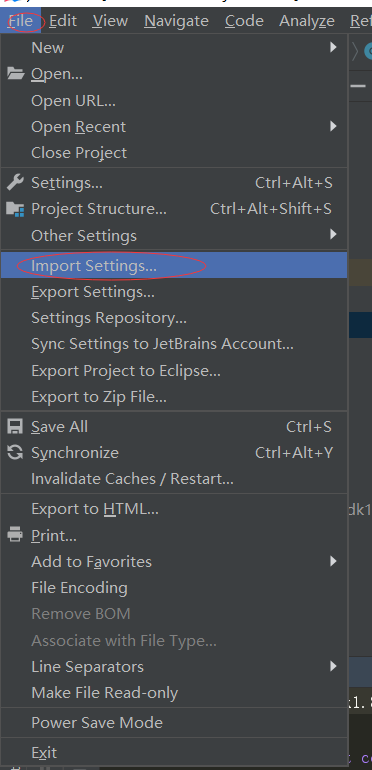The height and width of the screenshot is (770, 372).
Task: Click the Print printer icon
Action: click(15, 535)
